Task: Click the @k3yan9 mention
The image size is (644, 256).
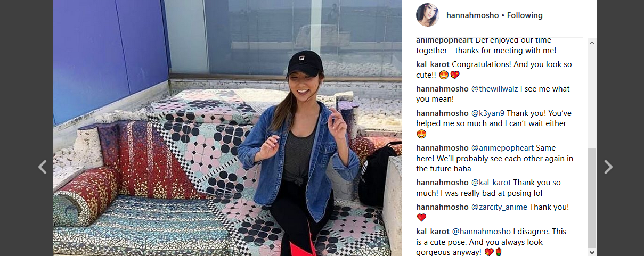Action: click(488, 113)
